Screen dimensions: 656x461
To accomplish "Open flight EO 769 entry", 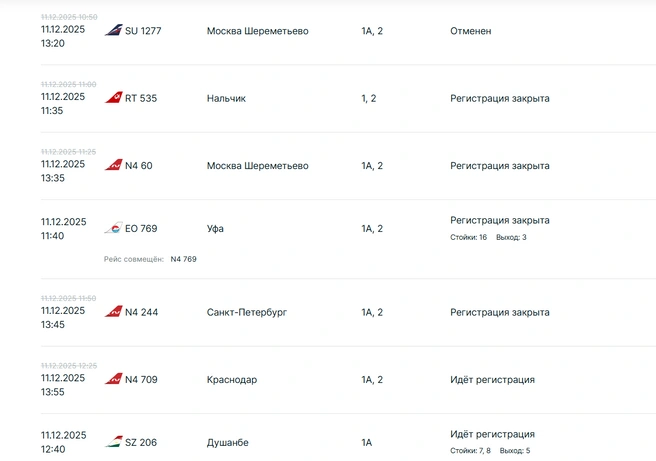I will (x=141, y=228).
